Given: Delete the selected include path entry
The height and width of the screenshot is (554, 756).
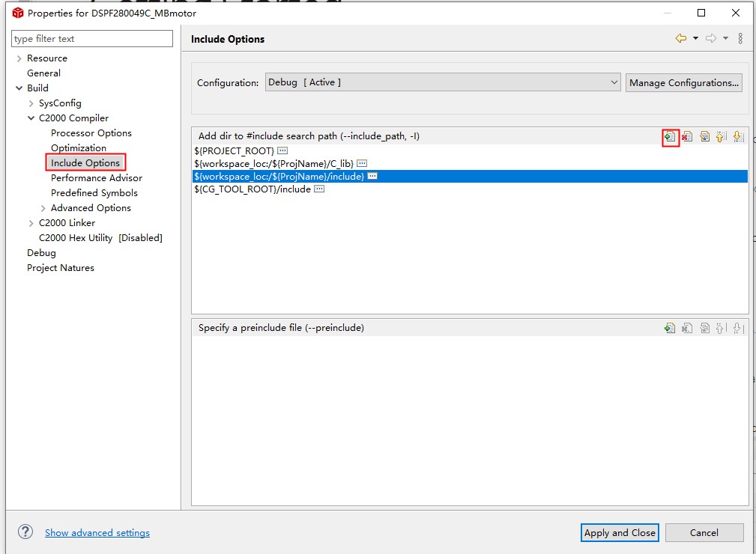Looking at the screenshot, I should tap(687, 137).
